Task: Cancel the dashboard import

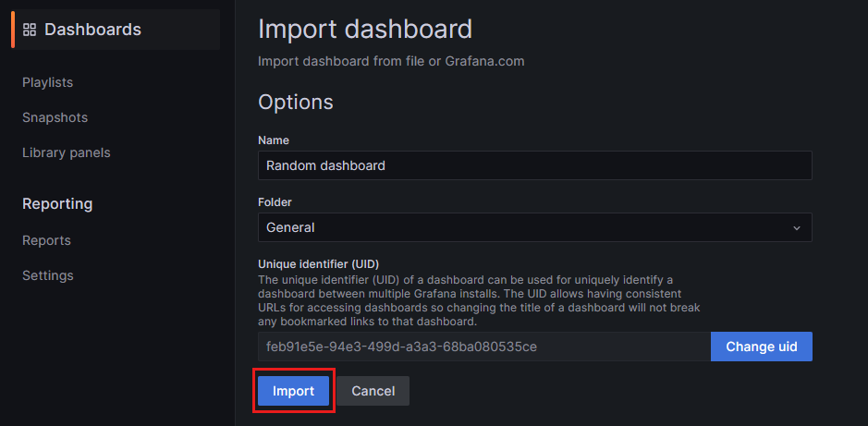Action: [373, 391]
